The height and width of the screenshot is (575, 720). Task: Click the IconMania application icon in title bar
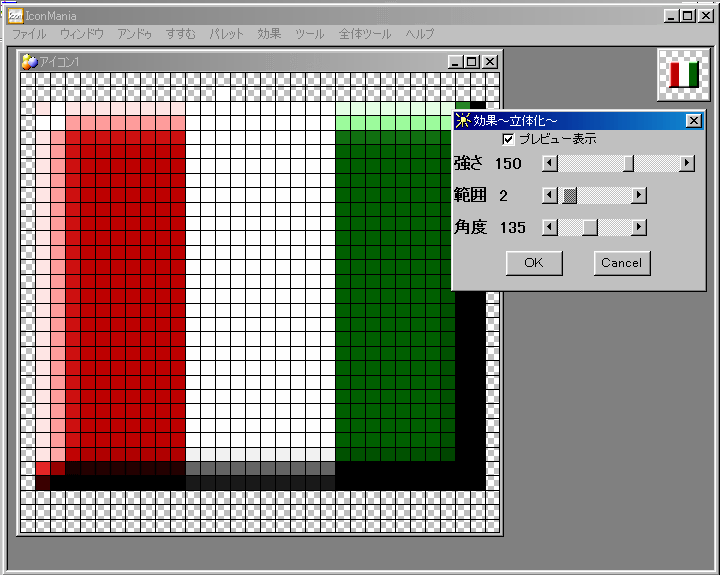point(16,16)
